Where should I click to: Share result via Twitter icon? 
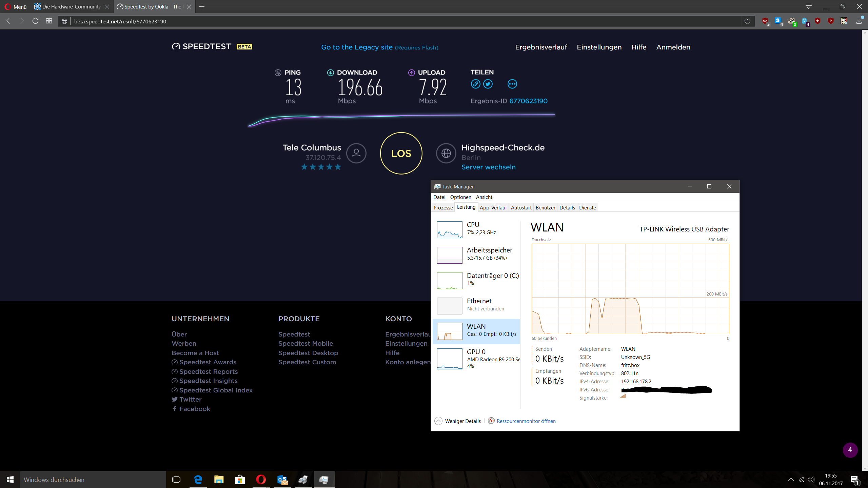(x=488, y=84)
